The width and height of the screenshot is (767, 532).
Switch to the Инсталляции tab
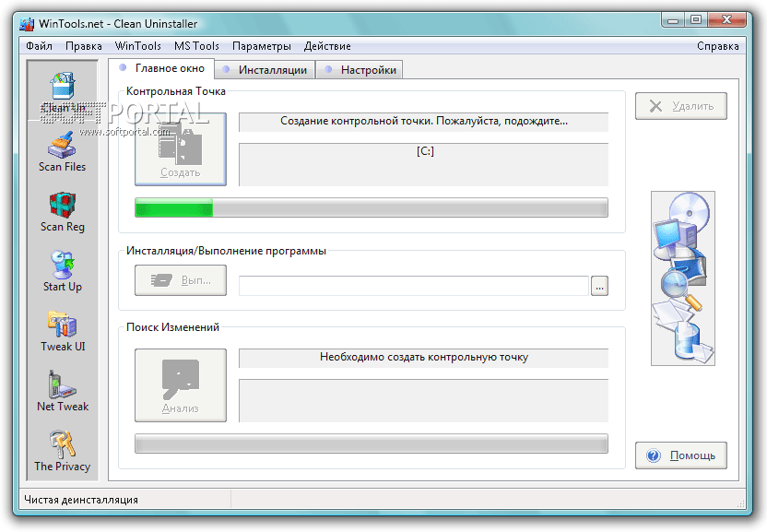[x=265, y=70]
